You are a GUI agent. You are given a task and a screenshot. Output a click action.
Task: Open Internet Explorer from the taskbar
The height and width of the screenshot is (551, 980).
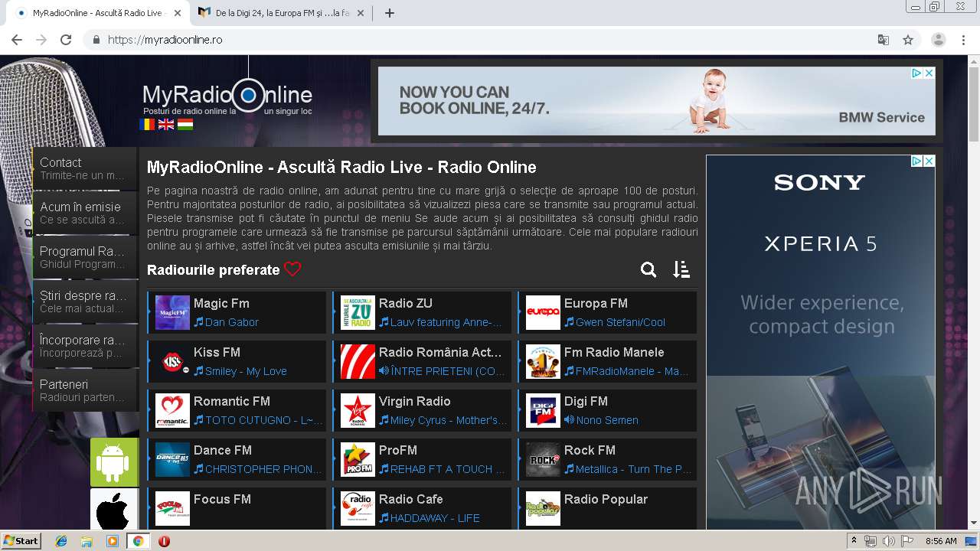point(61,541)
